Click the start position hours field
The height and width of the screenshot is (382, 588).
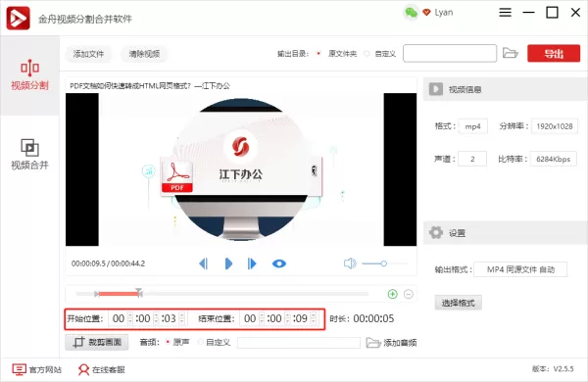coord(119,318)
